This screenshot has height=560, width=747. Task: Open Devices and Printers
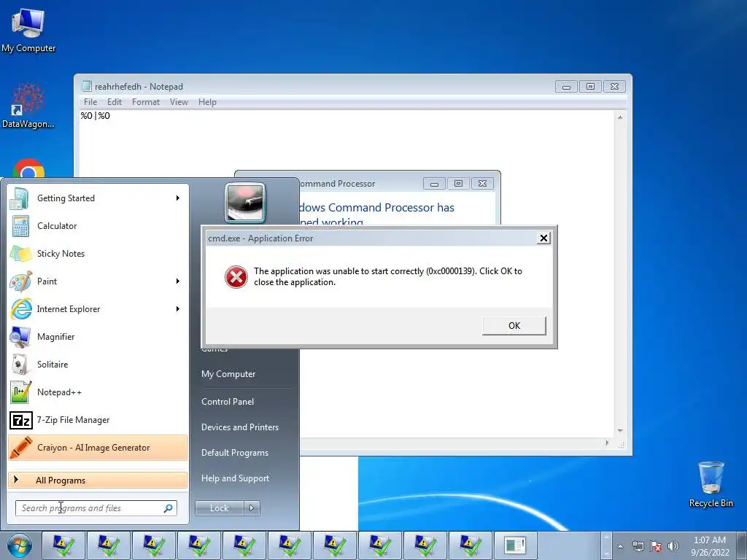239,427
